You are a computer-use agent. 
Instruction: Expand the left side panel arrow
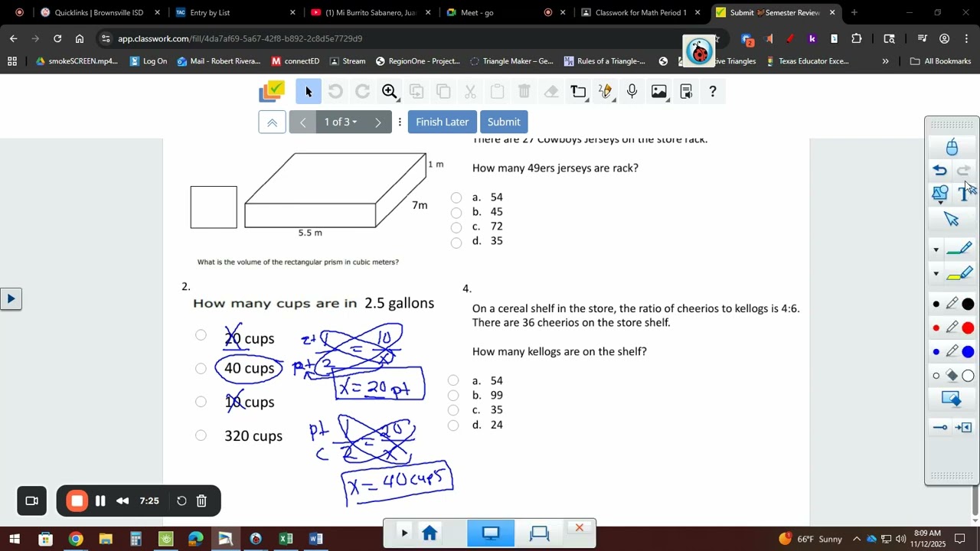point(11,298)
